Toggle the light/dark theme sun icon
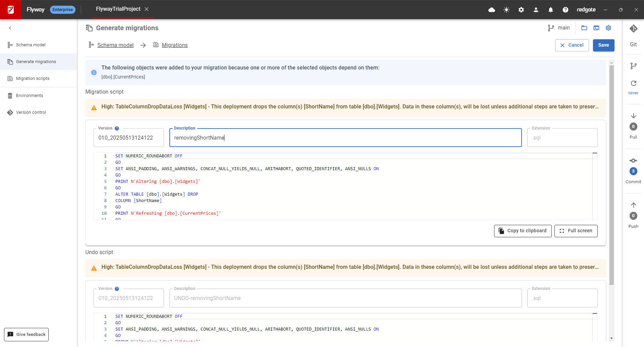Screen dimensions: 644x347 pos(506,10)
